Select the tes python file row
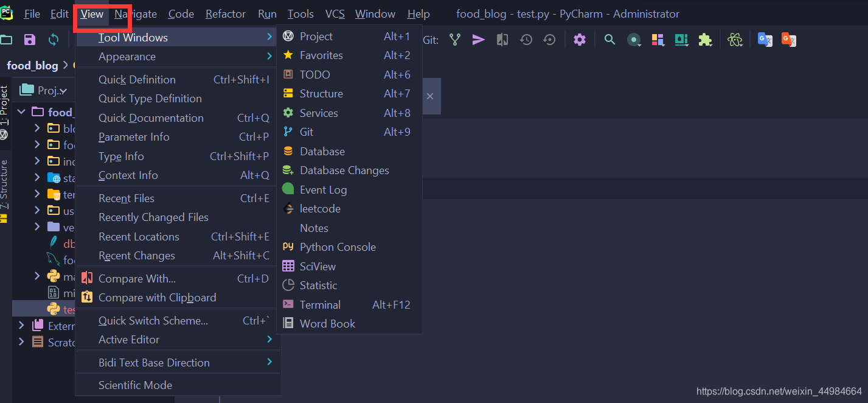This screenshot has height=403, width=868. coord(44,309)
